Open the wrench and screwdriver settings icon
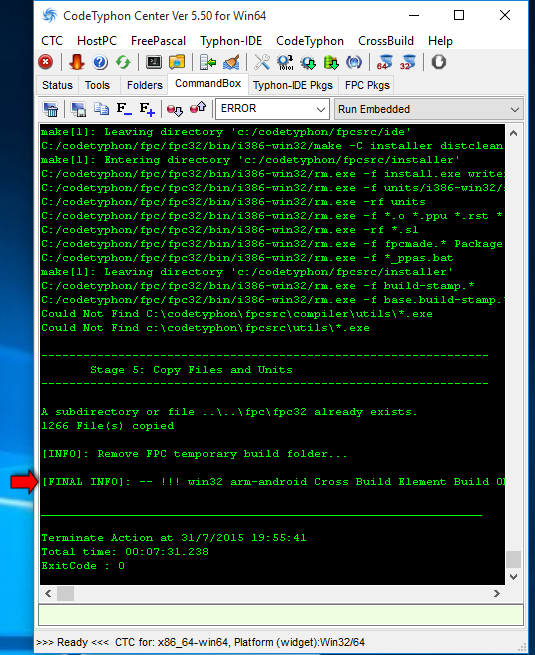This screenshot has height=655, width=535. coord(262,62)
